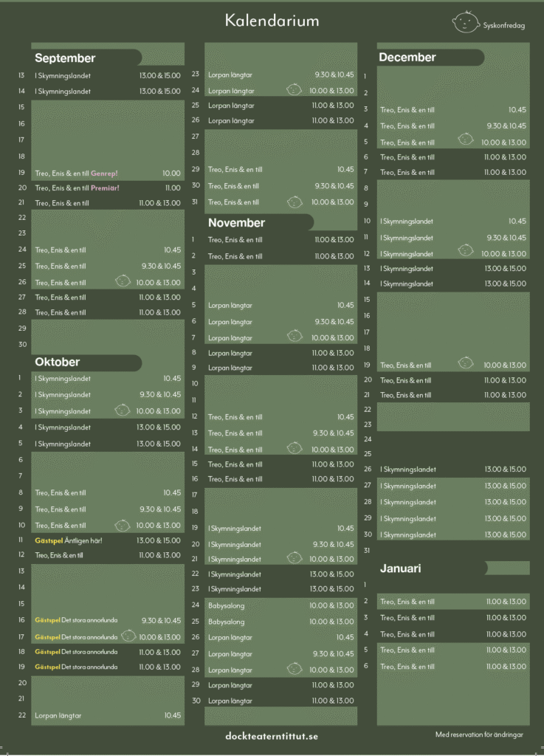The height and width of the screenshot is (756, 544).
Task: Click the face icon on December 19 row
Action: point(466,363)
